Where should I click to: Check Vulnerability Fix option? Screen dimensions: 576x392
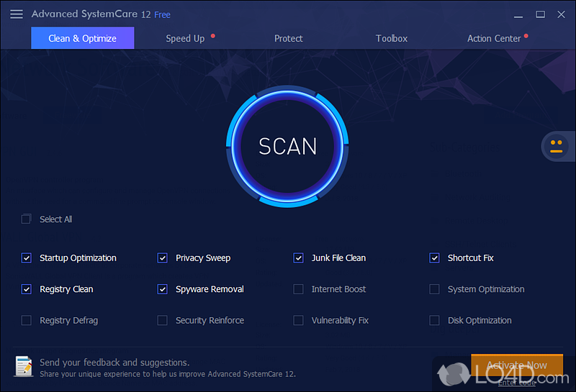tap(298, 320)
